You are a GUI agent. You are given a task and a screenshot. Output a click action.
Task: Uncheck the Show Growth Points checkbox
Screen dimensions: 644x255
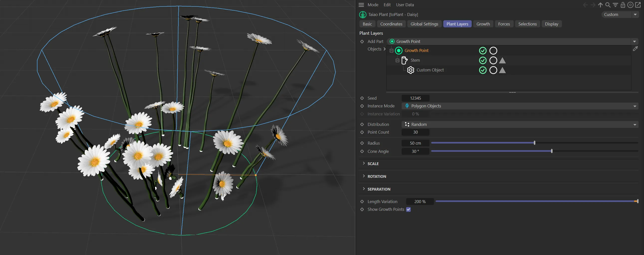point(408,210)
